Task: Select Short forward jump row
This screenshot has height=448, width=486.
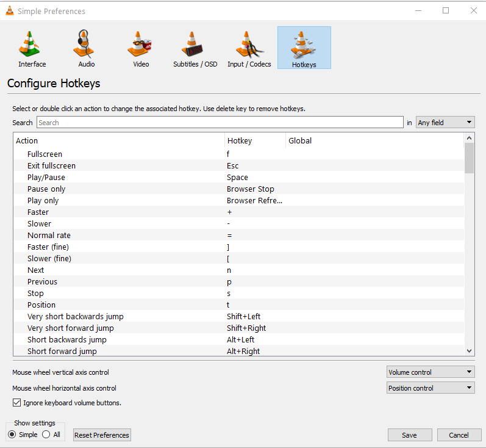Action: 238,351
